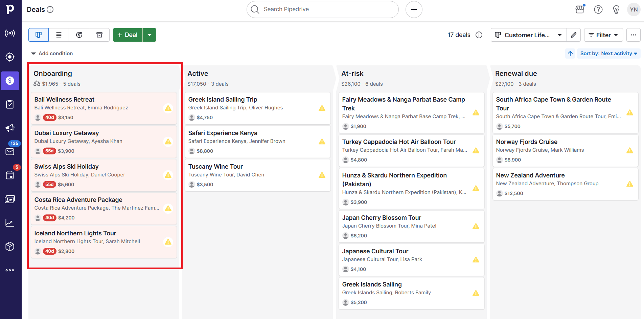Switch to archive view
Screen dimensions: 644x319
point(99,35)
